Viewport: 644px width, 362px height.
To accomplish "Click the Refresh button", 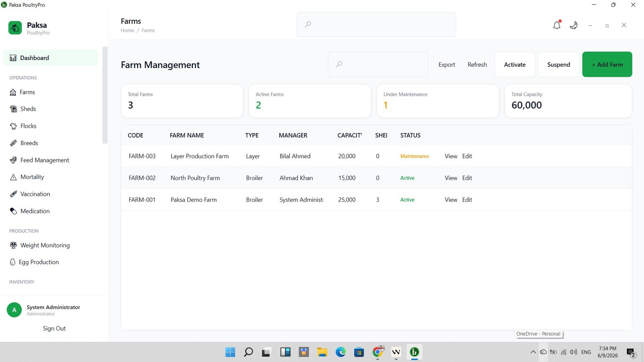I will [x=477, y=64].
